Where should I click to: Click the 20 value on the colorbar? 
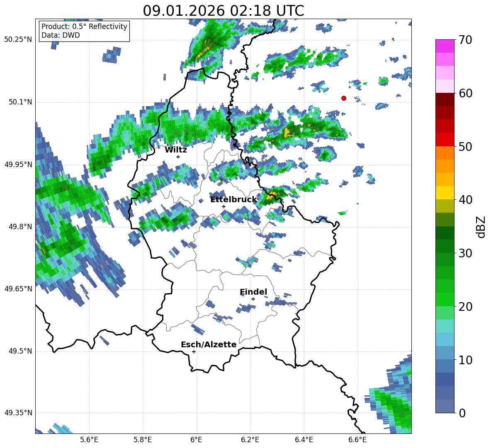pyautogui.click(x=465, y=307)
